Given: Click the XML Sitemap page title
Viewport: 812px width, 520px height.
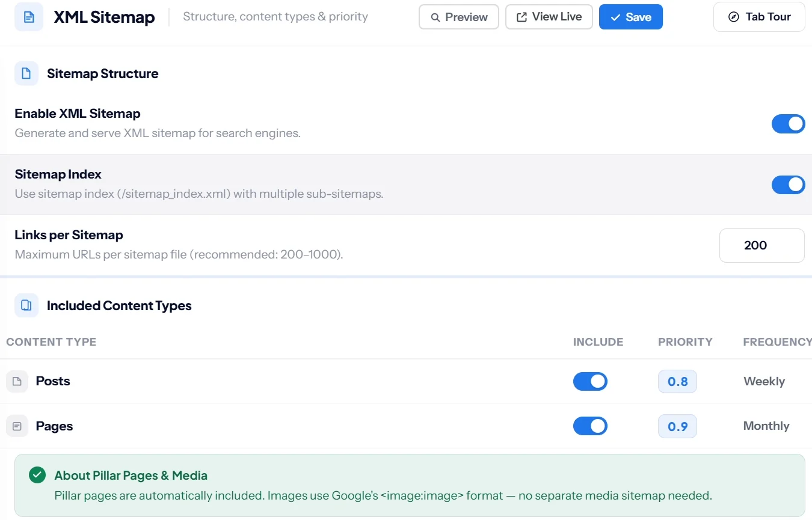Looking at the screenshot, I should pyautogui.click(x=104, y=17).
